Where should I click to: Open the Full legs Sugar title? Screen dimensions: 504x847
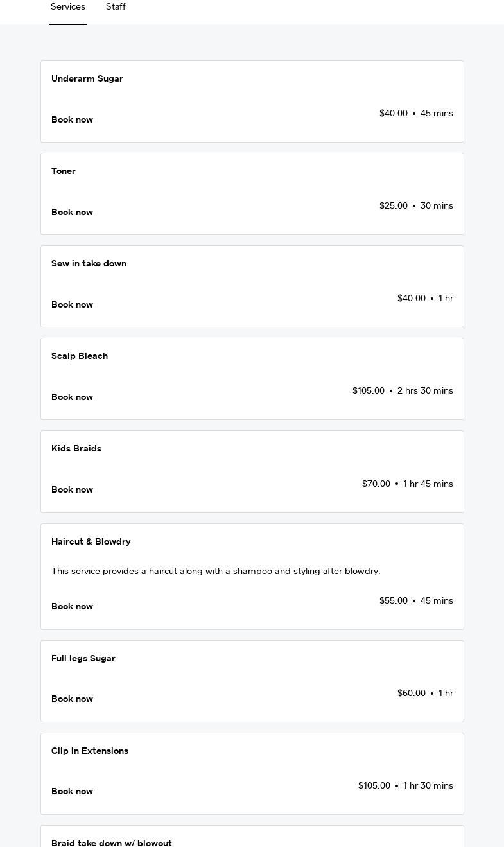[x=83, y=659]
